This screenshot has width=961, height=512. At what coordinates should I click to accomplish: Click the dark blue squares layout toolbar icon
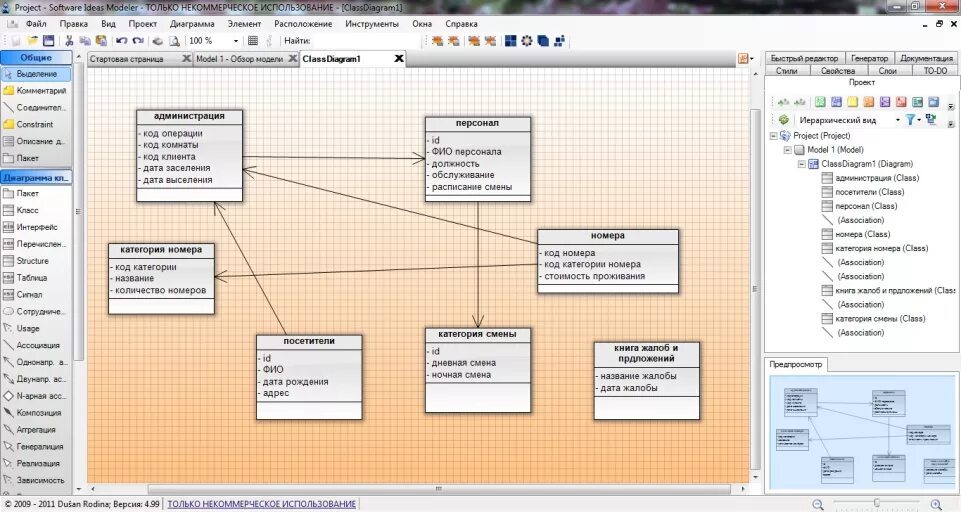[511, 40]
